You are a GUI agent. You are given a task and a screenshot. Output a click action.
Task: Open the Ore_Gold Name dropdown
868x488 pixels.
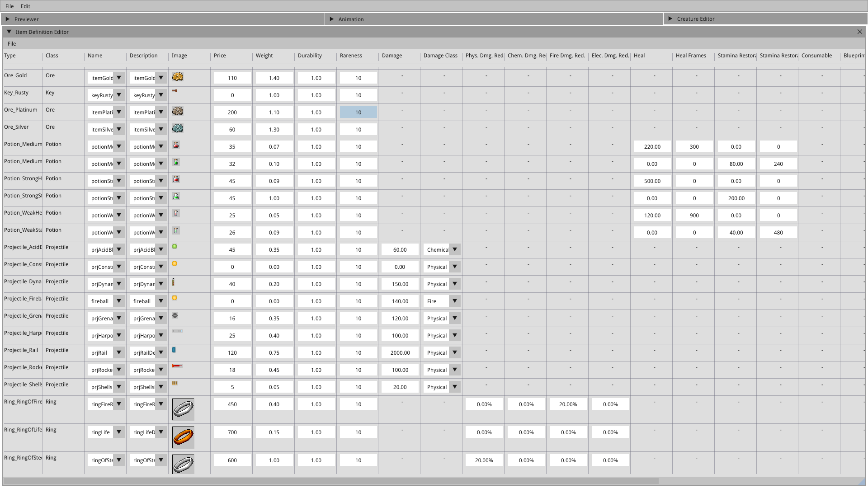pyautogui.click(x=119, y=78)
